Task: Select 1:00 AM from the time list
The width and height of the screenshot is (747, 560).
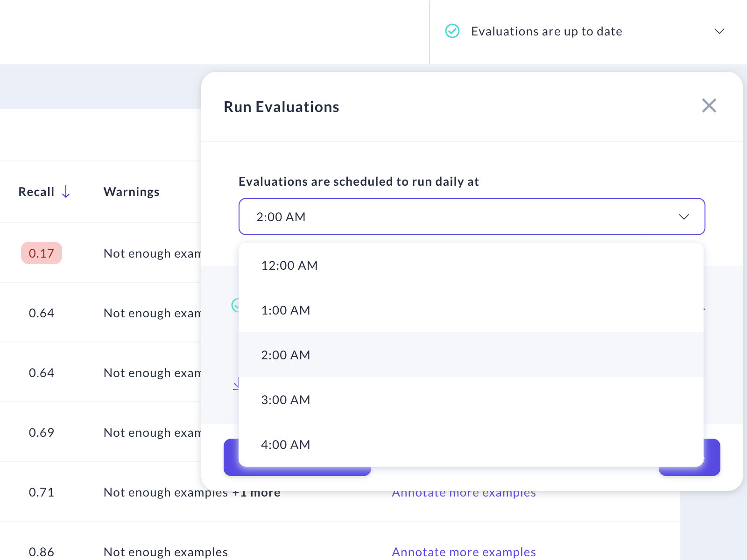Action: click(x=286, y=310)
